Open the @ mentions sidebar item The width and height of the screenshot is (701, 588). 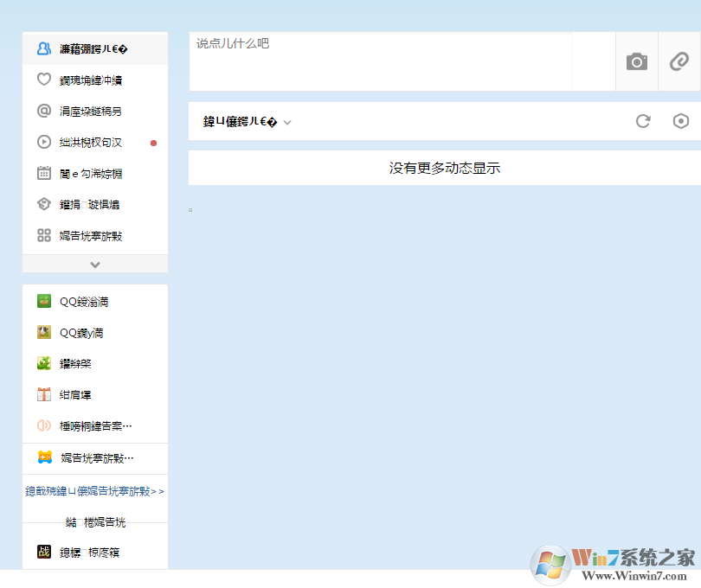(x=91, y=111)
